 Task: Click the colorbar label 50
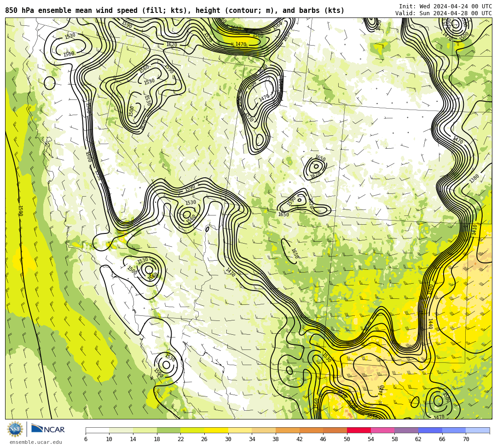[347, 439]
